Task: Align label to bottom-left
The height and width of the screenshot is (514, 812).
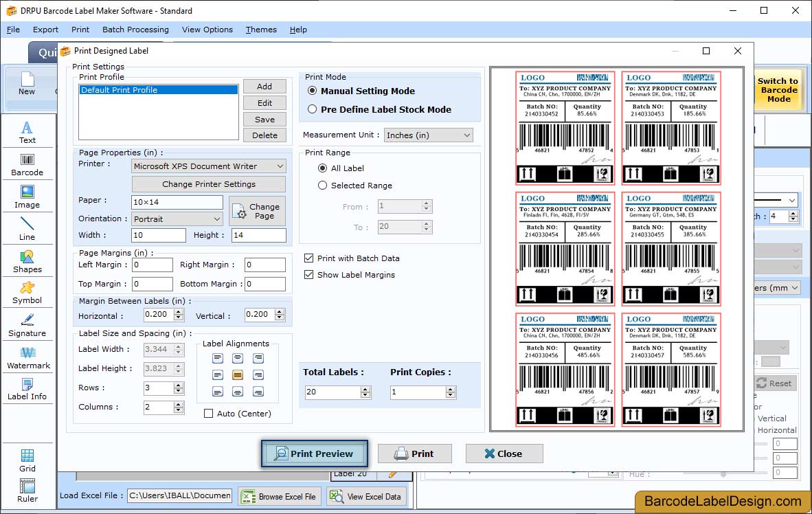Action: click(x=218, y=392)
